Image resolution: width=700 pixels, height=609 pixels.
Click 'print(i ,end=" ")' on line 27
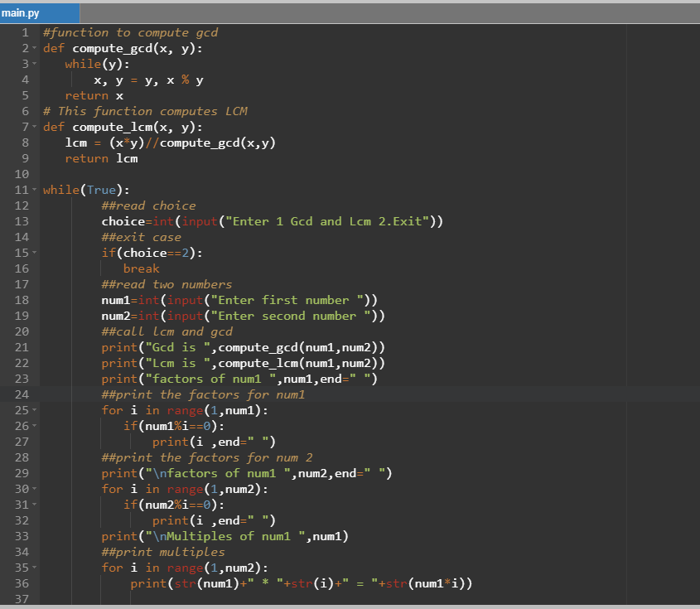coord(215,442)
